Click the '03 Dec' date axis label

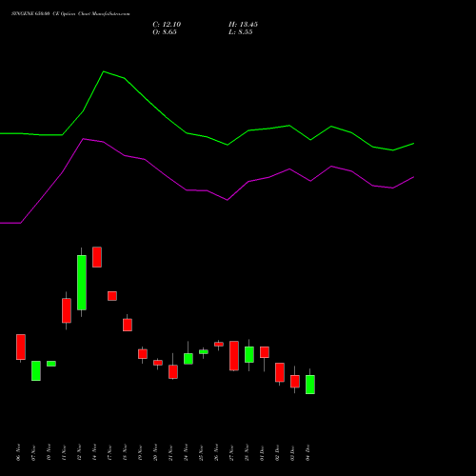(x=292, y=452)
